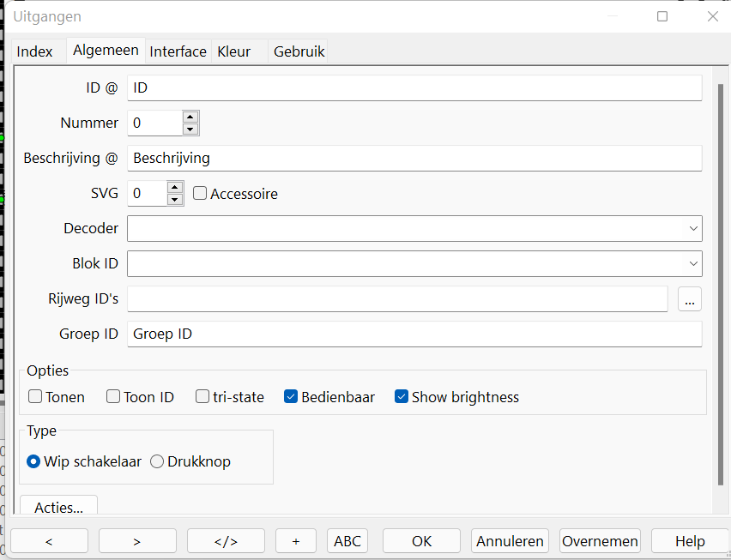This screenshot has width=731, height=560.
Task: Open the Acties... dialog button
Action: coord(58,507)
